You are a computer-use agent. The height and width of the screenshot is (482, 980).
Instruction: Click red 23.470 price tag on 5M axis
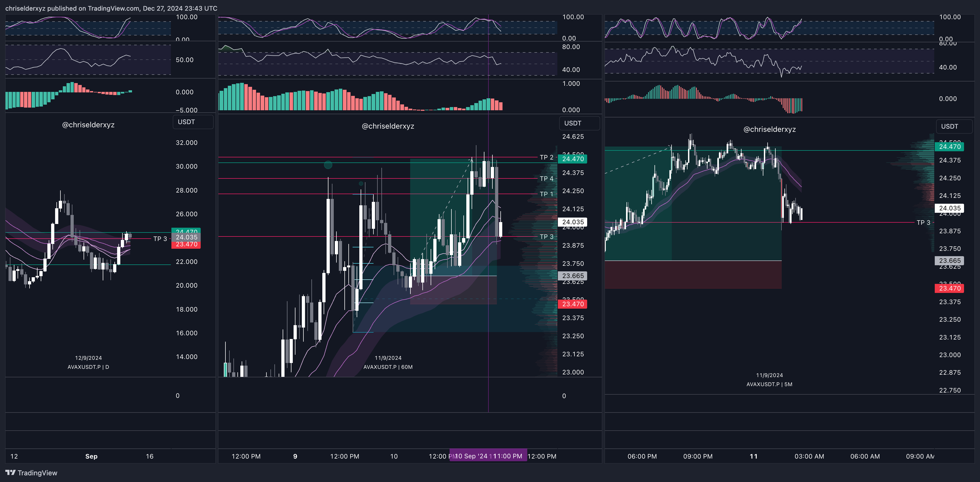click(x=949, y=288)
